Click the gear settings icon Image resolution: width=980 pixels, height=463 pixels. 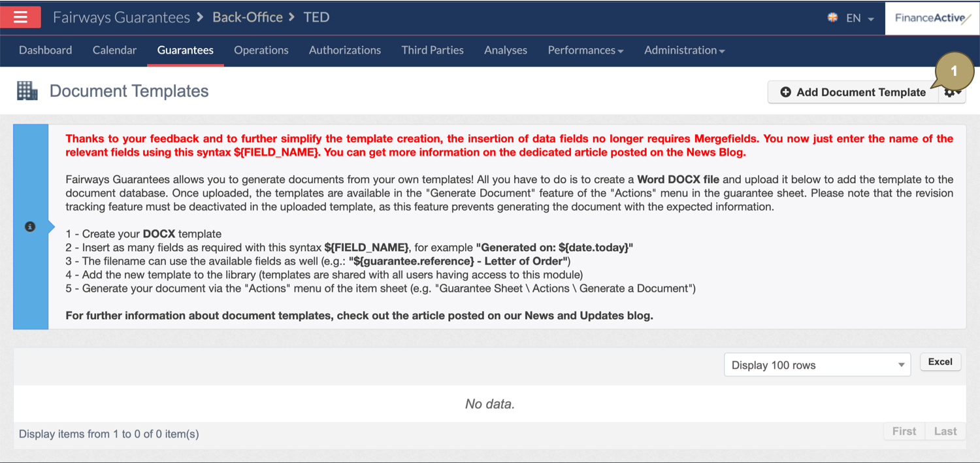tap(952, 94)
